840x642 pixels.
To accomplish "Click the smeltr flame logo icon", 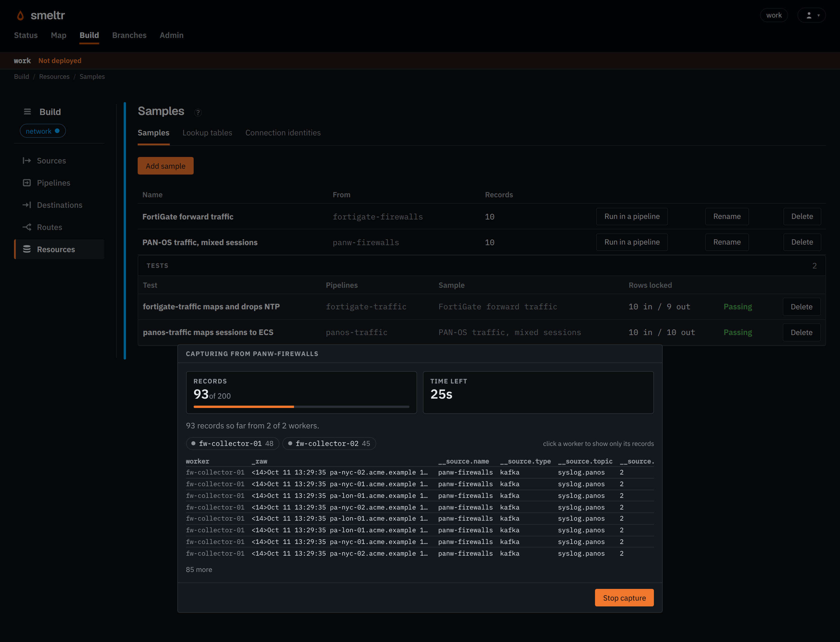I will coord(20,15).
